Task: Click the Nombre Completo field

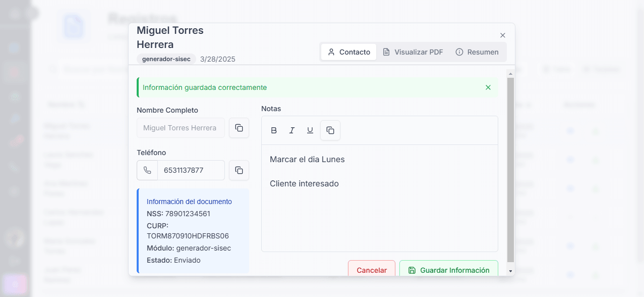Action: click(x=181, y=128)
